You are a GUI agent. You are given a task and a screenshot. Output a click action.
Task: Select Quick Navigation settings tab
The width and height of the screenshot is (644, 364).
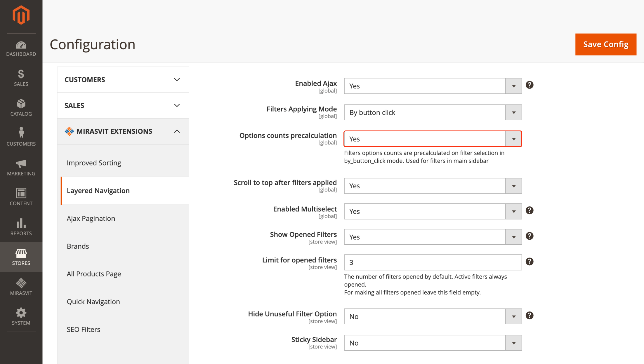(x=125, y=302)
